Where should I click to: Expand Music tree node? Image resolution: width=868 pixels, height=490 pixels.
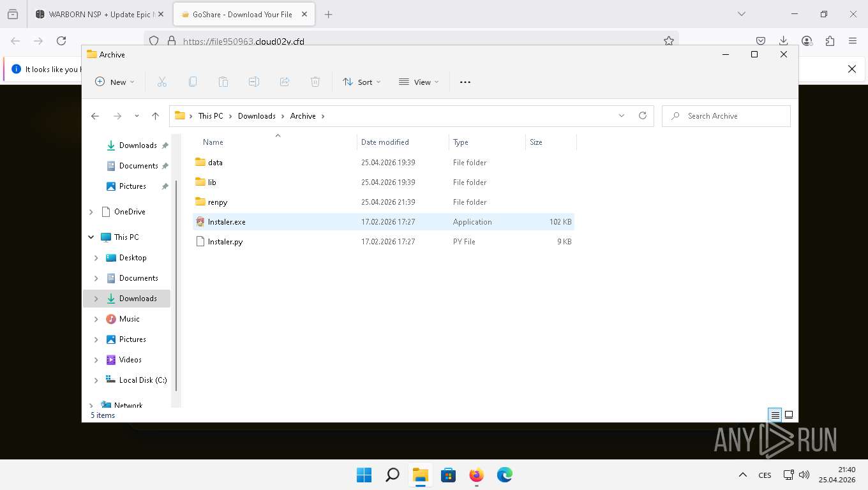tap(96, 319)
